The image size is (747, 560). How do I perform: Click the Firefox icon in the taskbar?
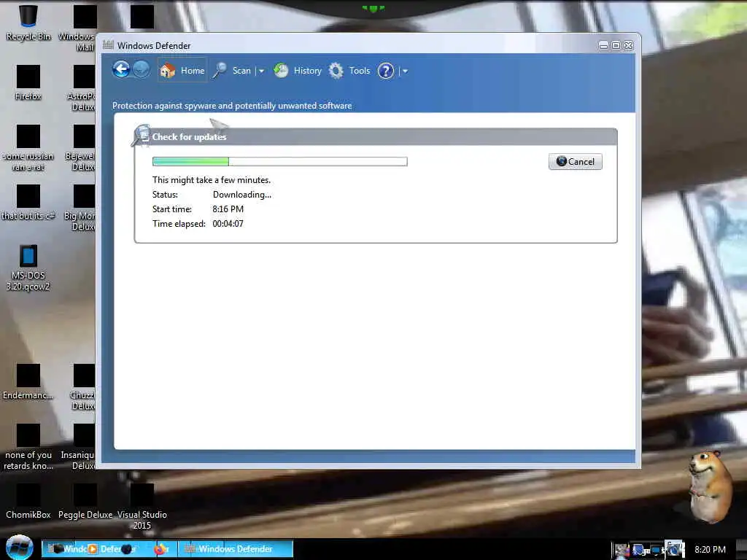point(161,549)
